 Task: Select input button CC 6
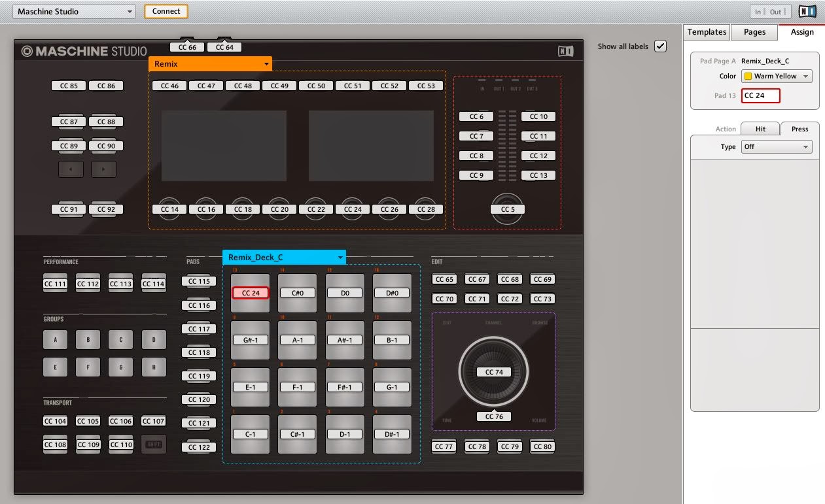pyautogui.click(x=476, y=116)
